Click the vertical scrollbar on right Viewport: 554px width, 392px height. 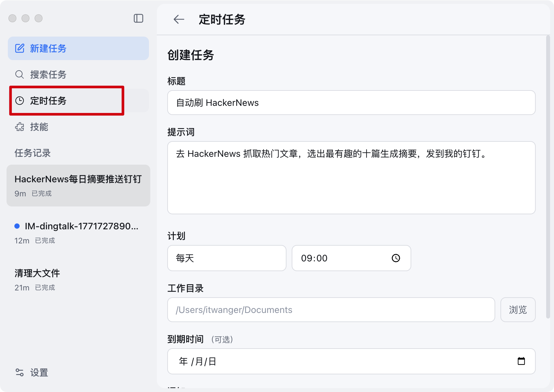[x=548, y=176]
